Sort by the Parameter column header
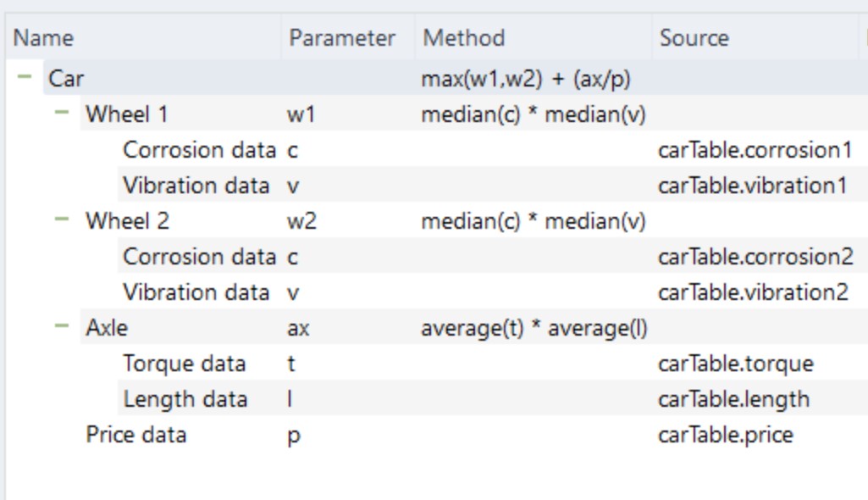Screen dimensions: 868x500 [342, 38]
